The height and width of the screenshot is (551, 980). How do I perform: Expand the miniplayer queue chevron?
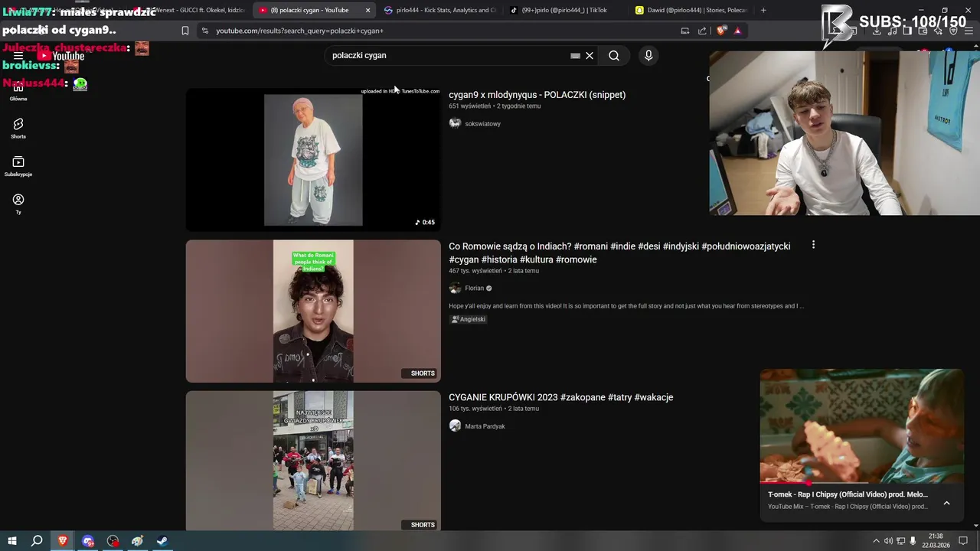click(946, 503)
